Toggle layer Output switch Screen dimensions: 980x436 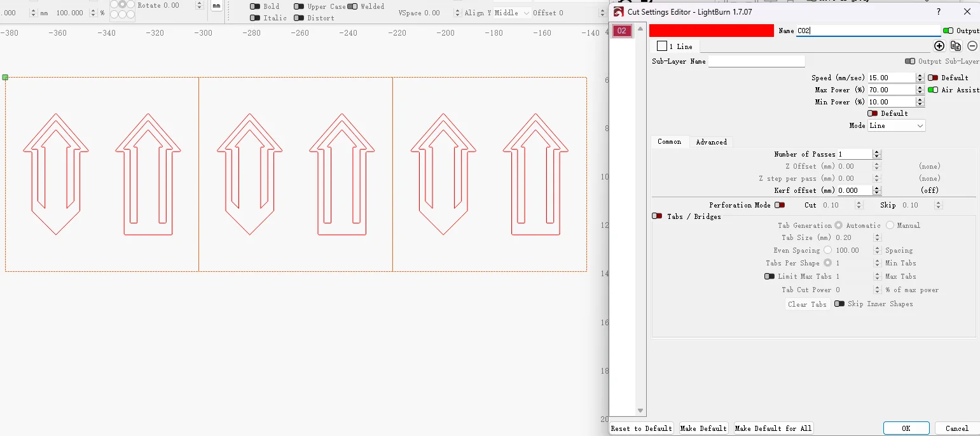click(948, 31)
